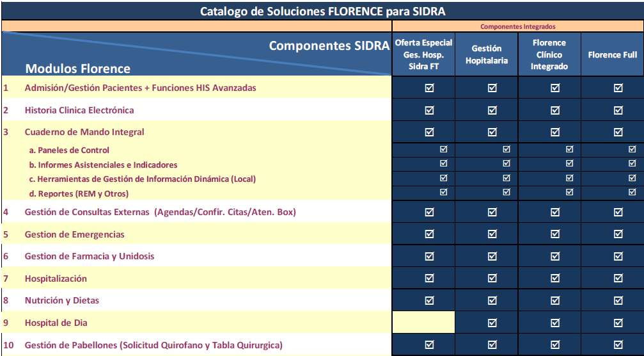Click the Catalogo de Soluciones FLORENCE title
Image resolution: width=644 pixels, height=356 pixels.
[x=322, y=11]
